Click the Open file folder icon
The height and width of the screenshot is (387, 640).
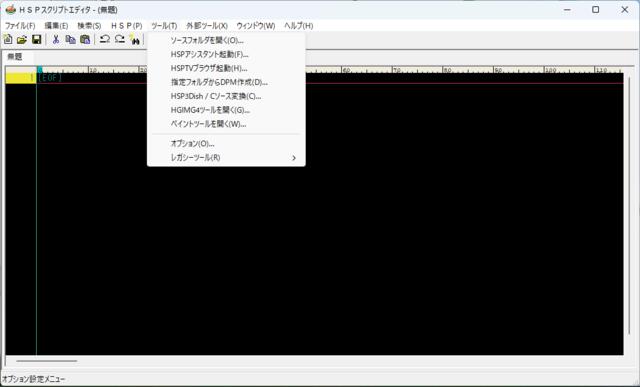pos(22,39)
